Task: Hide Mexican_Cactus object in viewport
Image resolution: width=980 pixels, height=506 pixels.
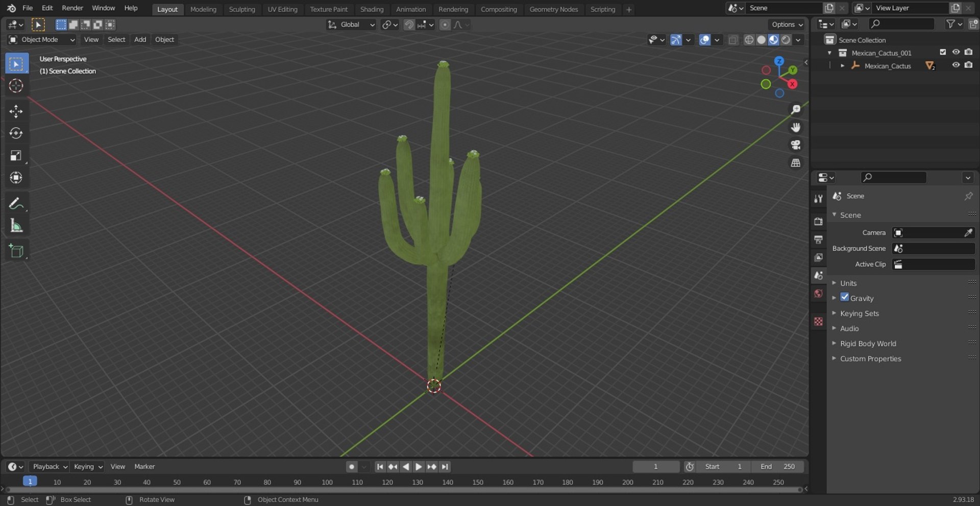Action: (x=955, y=65)
